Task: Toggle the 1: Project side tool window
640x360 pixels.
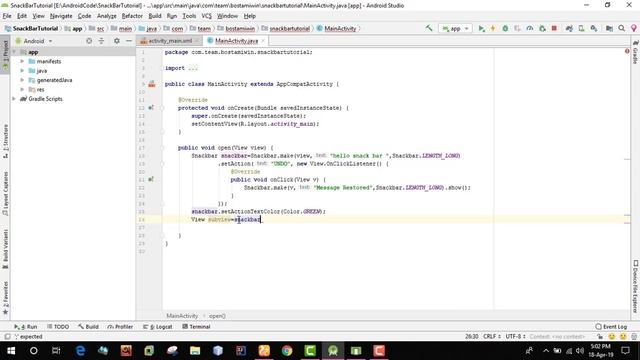Action: [5, 56]
